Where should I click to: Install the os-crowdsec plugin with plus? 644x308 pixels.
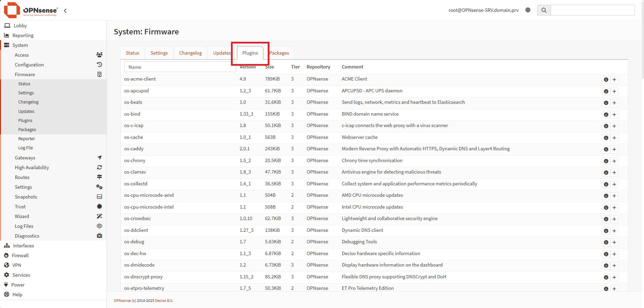pyautogui.click(x=614, y=219)
